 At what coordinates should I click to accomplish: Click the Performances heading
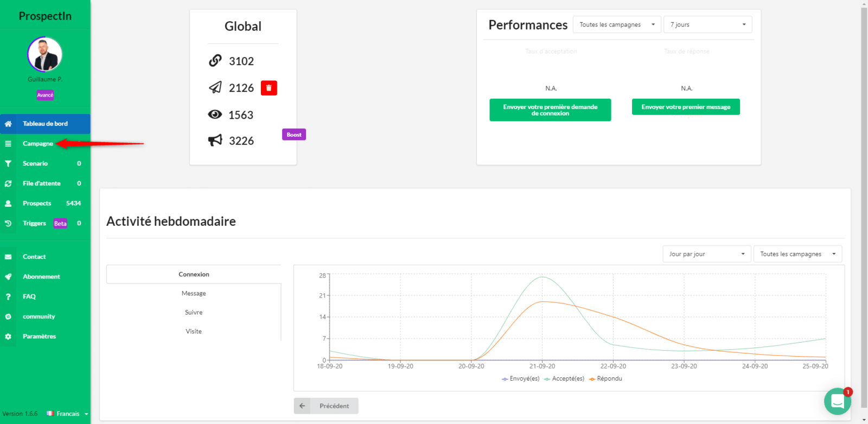click(x=528, y=25)
